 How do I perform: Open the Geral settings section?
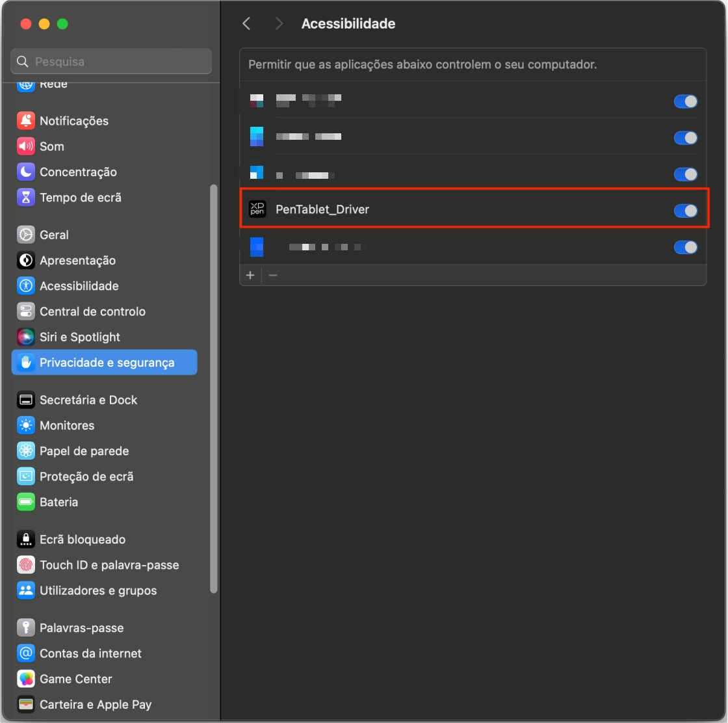(x=54, y=235)
